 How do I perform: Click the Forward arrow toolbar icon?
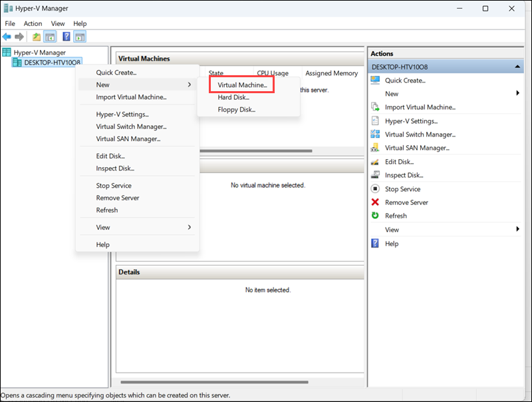(19, 37)
